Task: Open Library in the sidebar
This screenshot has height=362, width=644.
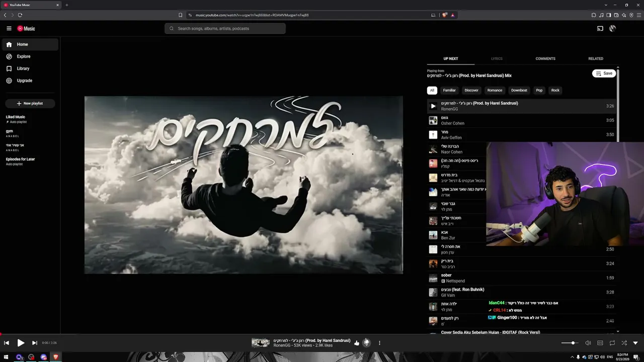Action: pos(30,68)
